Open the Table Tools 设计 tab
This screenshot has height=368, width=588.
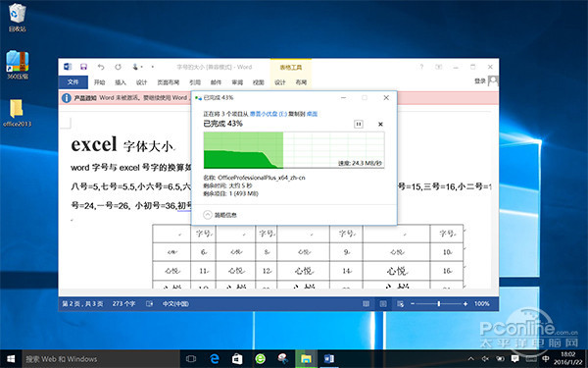pyautogui.click(x=279, y=82)
